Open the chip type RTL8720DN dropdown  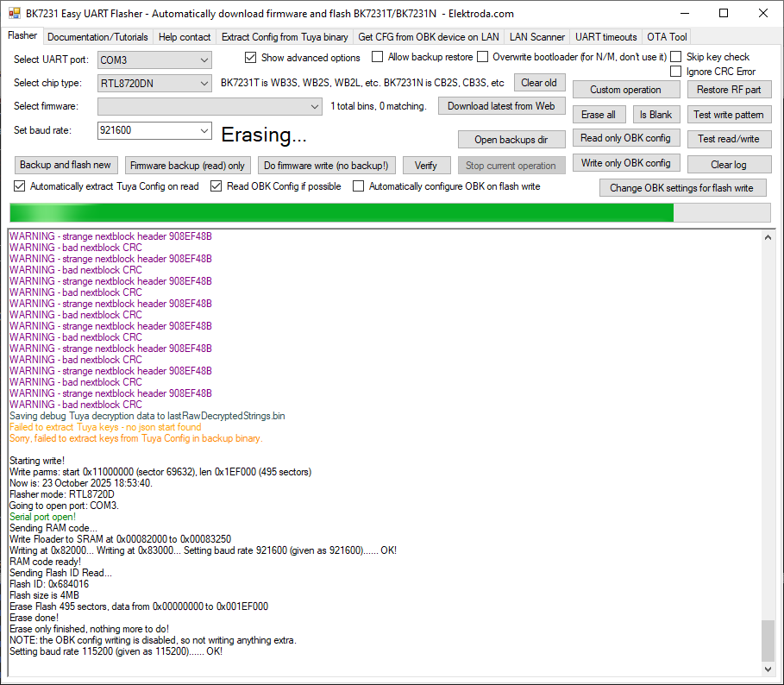[154, 84]
